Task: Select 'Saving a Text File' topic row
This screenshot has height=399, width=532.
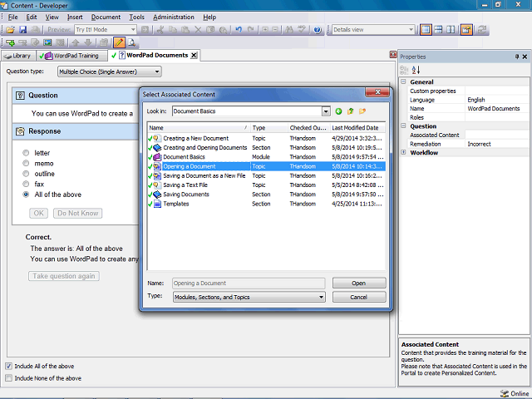Action: click(266, 185)
